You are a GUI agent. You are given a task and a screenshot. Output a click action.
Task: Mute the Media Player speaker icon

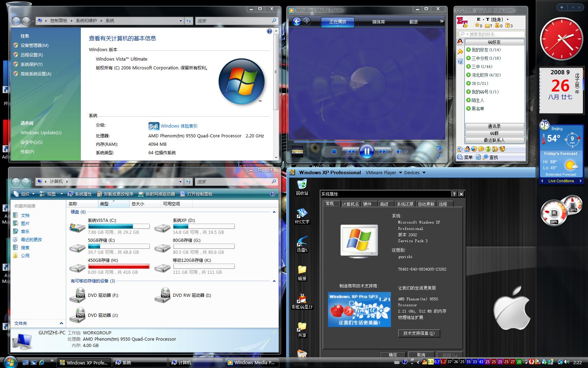399,152
